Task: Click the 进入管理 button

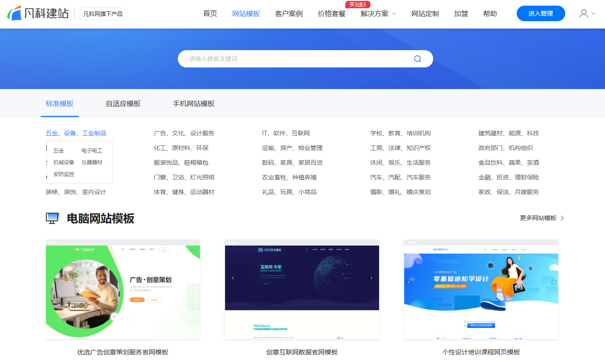Action: pos(541,13)
